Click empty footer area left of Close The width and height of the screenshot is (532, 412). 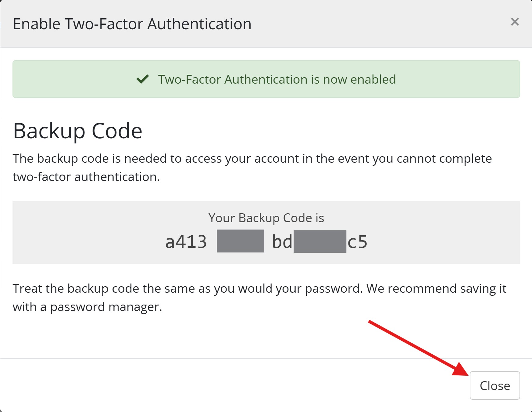click(x=213, y=385)
